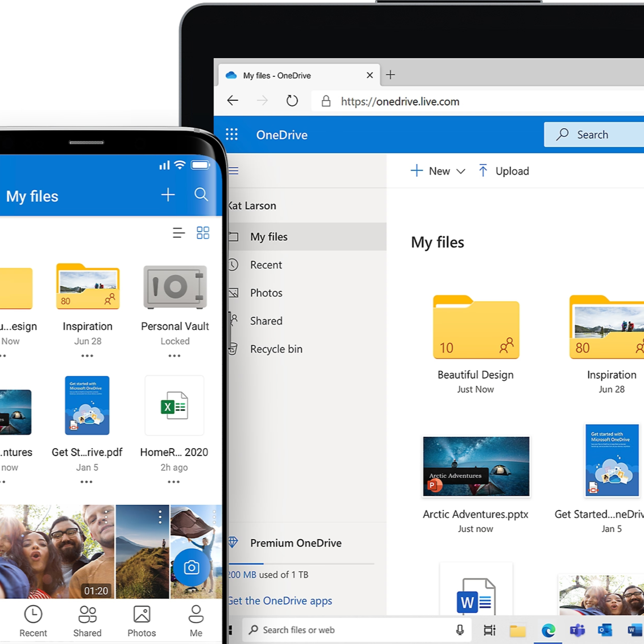Tap the mobile camera scan button
The width and height of the screenshot is (644, 644).
[x=191, y=567]
